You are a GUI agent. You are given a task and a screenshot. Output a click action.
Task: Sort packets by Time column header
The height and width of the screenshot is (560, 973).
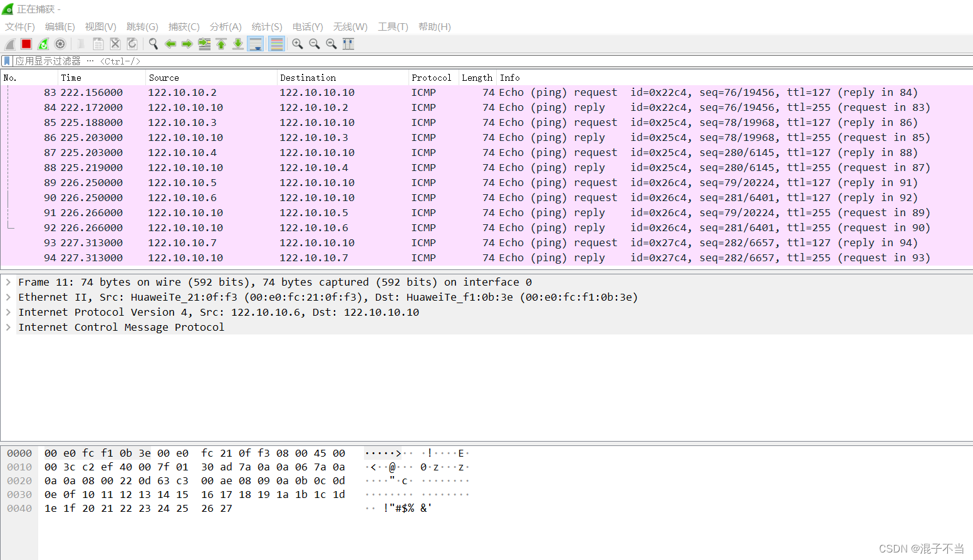pos(101,78)
